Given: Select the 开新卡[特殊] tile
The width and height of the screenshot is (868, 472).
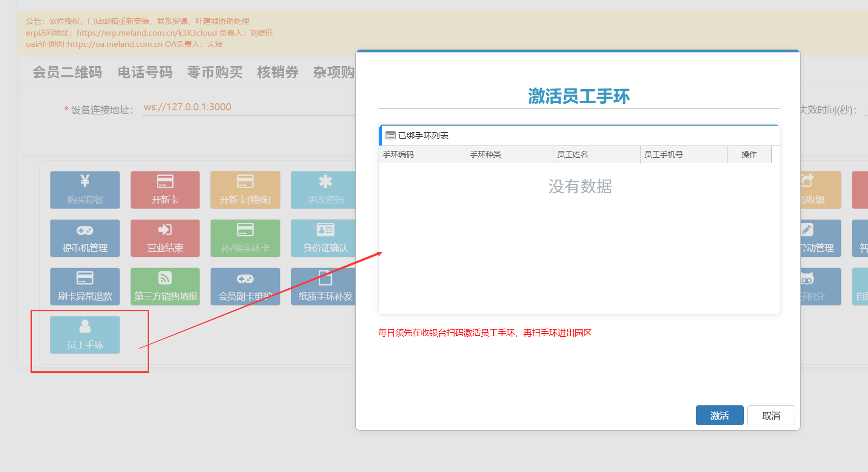Looking at the screenshot, I should 245,190.
